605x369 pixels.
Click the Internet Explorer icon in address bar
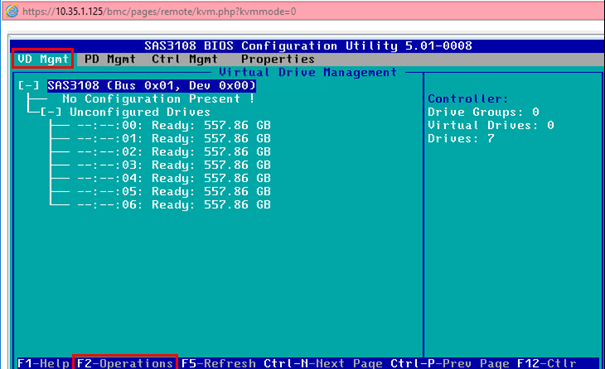[x=11, y=11]
